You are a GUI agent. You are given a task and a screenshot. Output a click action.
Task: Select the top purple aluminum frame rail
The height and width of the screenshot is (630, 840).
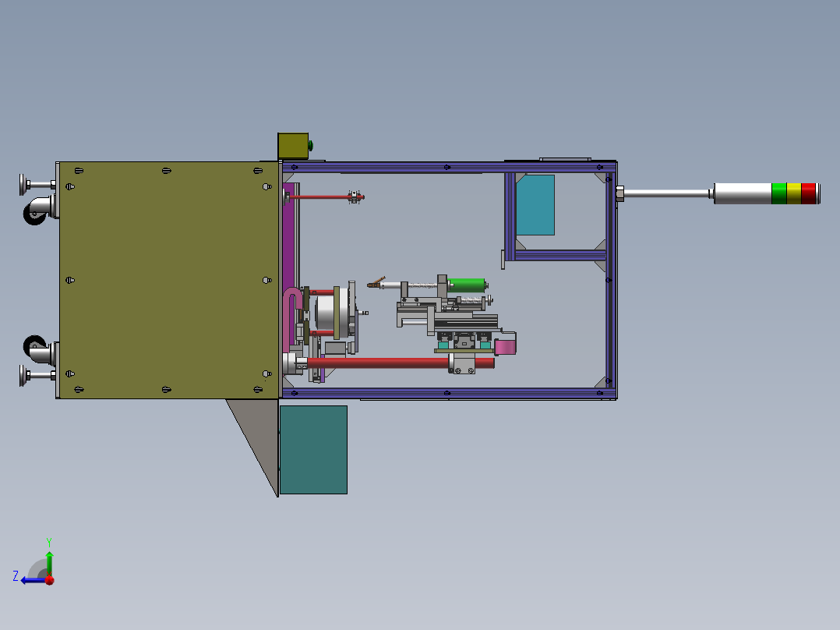coord(449,168)
